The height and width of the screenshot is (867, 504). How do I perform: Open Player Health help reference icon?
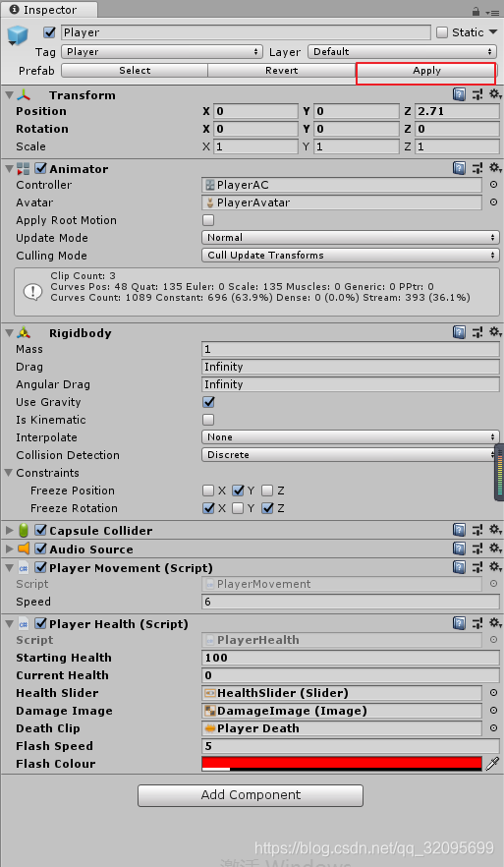click(459, 623)
